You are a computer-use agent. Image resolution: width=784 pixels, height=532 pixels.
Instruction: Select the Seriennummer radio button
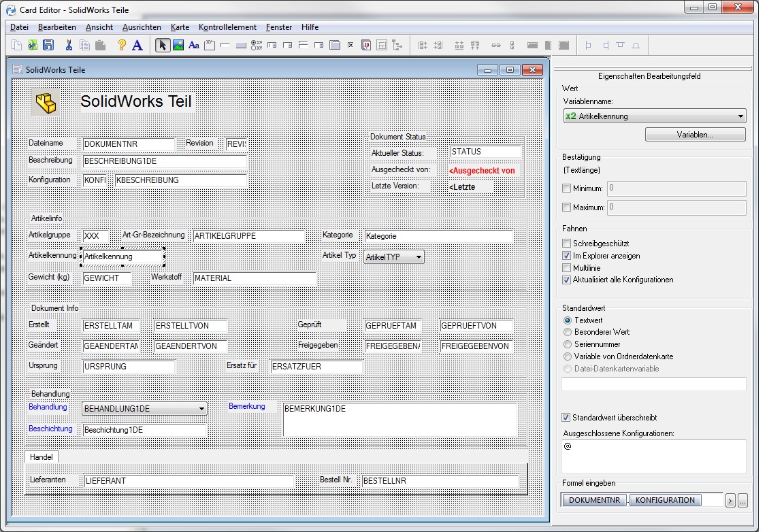pyautogui.click(x=568, y=344)
